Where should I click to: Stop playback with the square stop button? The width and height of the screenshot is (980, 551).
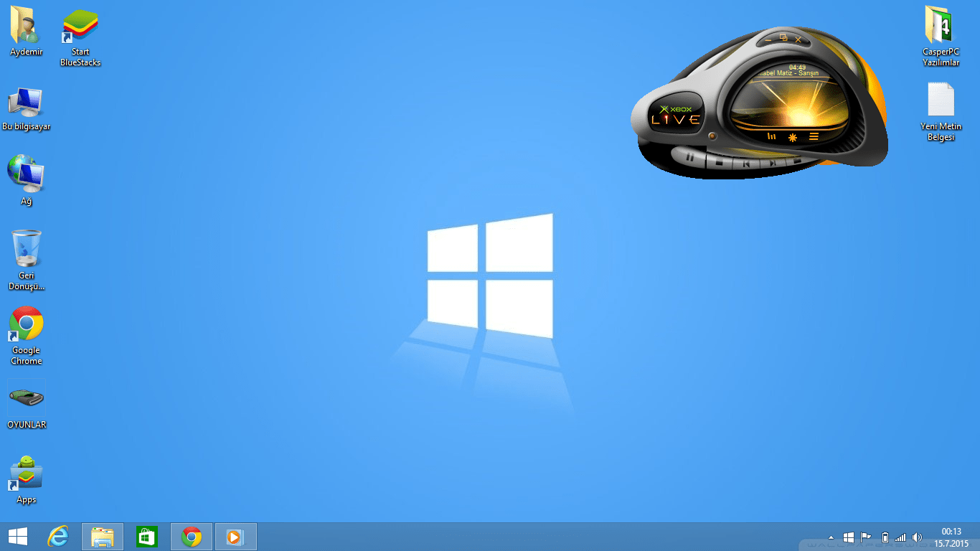(719, 162)
